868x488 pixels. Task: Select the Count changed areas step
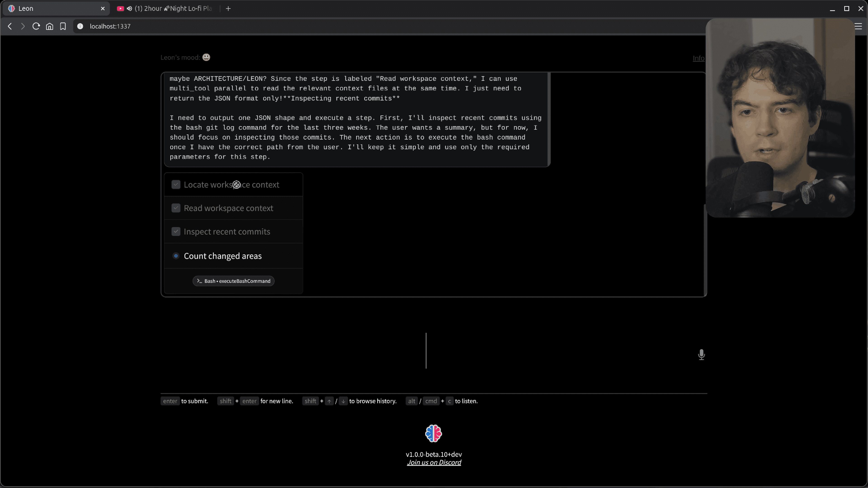(x=222, y=256)
